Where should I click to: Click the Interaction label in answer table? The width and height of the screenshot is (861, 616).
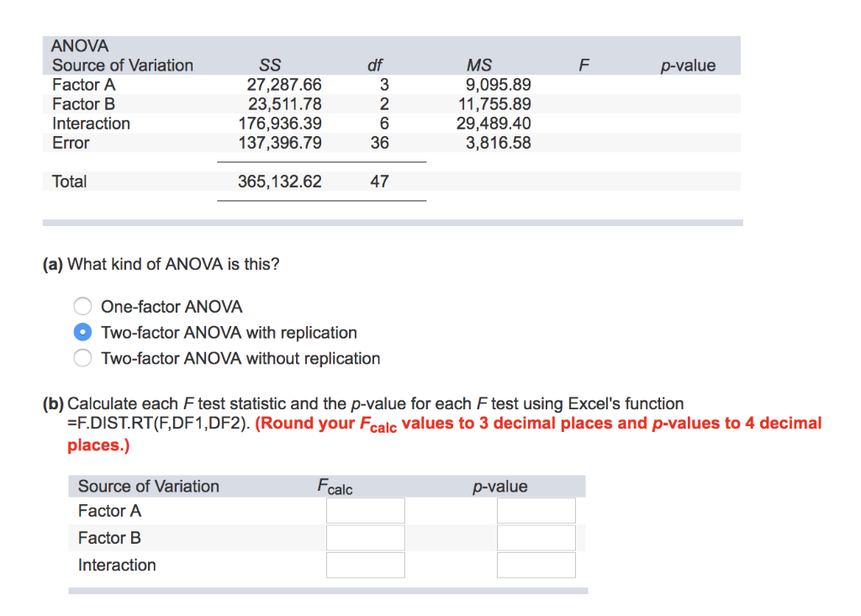click(117, 565)
